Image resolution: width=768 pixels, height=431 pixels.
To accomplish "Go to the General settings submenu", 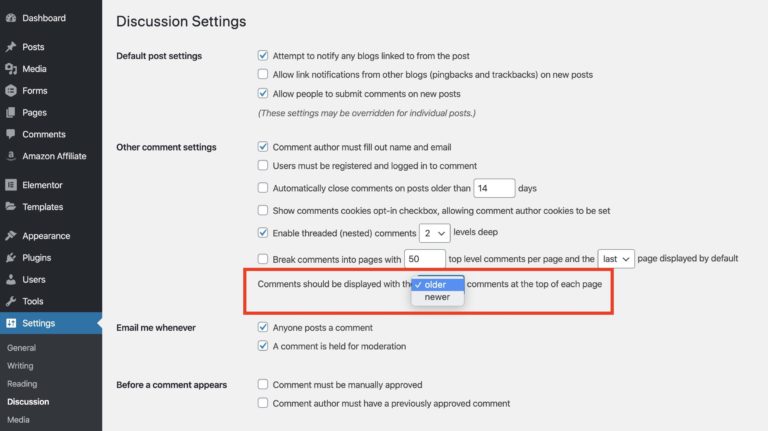I will point(21,348).
